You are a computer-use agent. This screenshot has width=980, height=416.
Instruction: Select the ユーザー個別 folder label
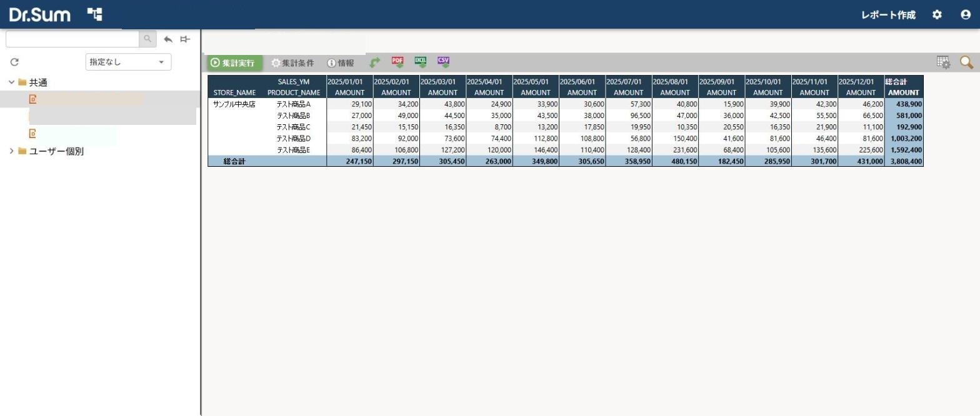56,151
